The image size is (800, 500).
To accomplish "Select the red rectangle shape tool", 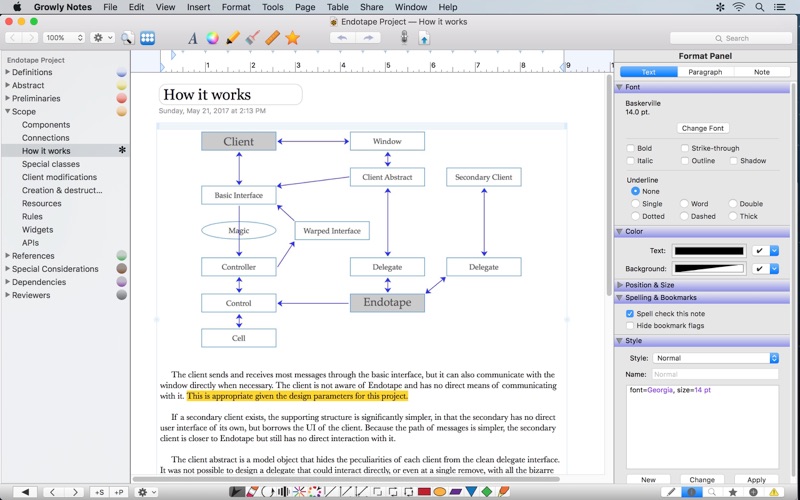I will click(424, 492).
